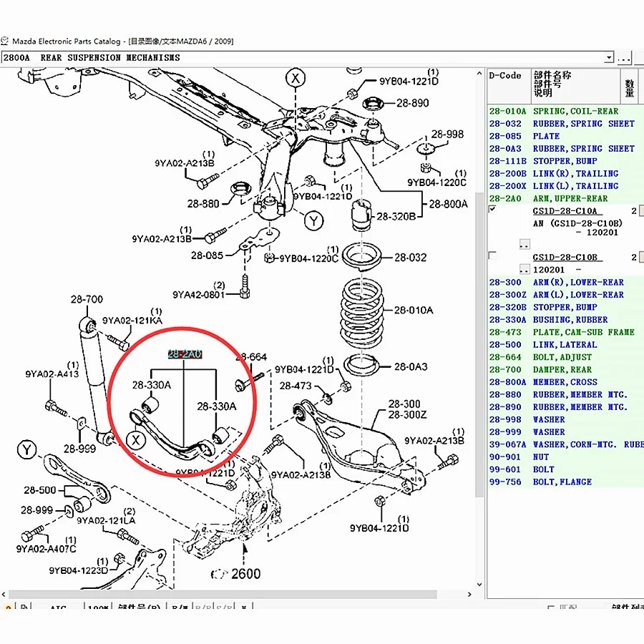Click the '...' browse button beside section box
644x644 pixels.
point(624,58)
